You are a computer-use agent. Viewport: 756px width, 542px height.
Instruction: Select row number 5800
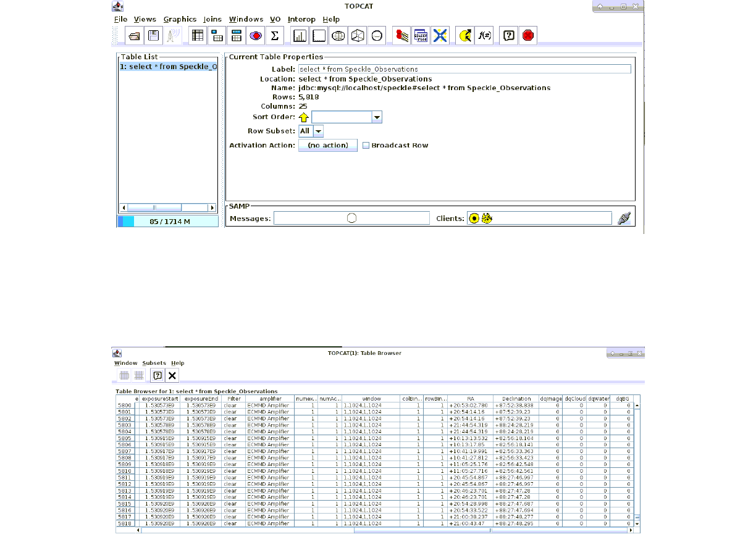[125, 406]
